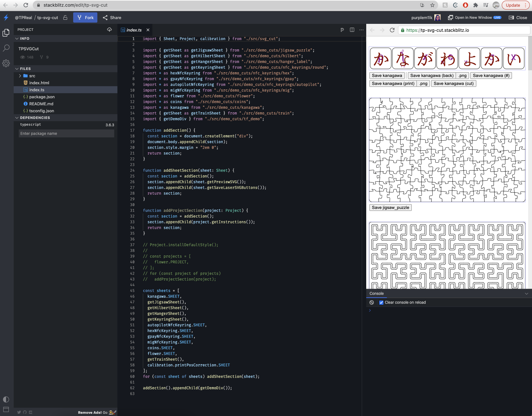This screenshot has height=416, width=532.
Task: Click the Save jigsaw_puzzle button
Action: [390, 207]
